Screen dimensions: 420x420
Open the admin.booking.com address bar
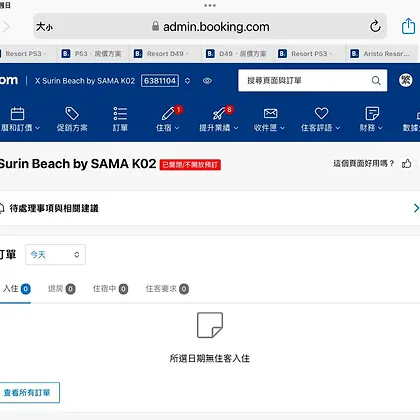click(x=210, y=27)
